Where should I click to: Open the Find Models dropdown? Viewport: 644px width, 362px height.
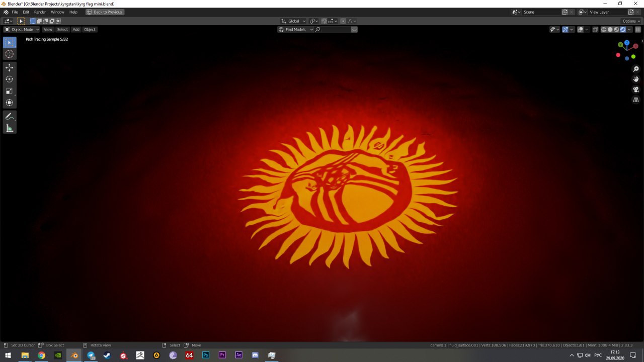296,30
